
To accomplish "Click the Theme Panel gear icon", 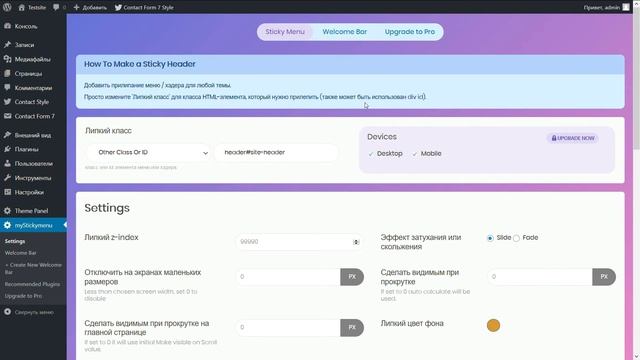I will tap(7, 211).
